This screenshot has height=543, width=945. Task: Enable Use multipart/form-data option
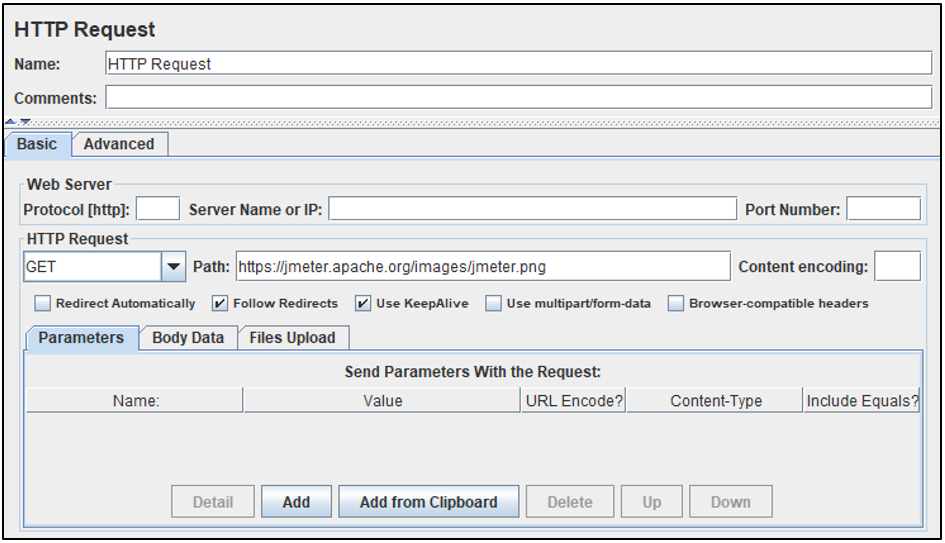tap(494, 303)
